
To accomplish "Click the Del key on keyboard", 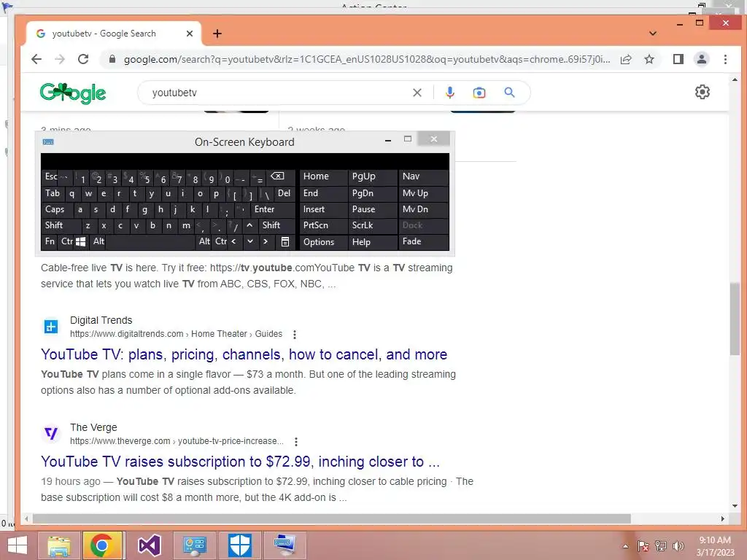I will (x=285, y=193).
